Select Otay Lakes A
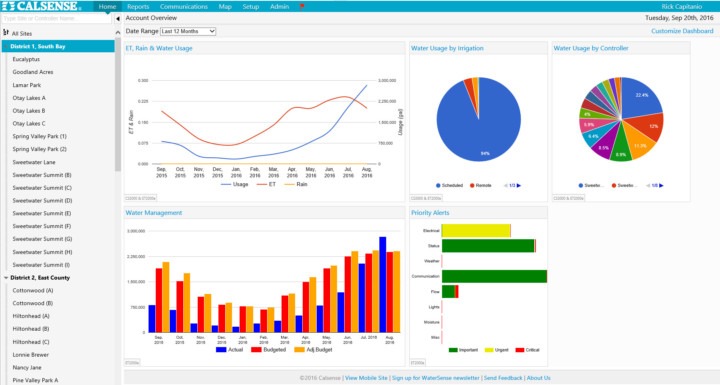Image resolution: width=720 pixels, height=385 pixels. pos(29,98)
